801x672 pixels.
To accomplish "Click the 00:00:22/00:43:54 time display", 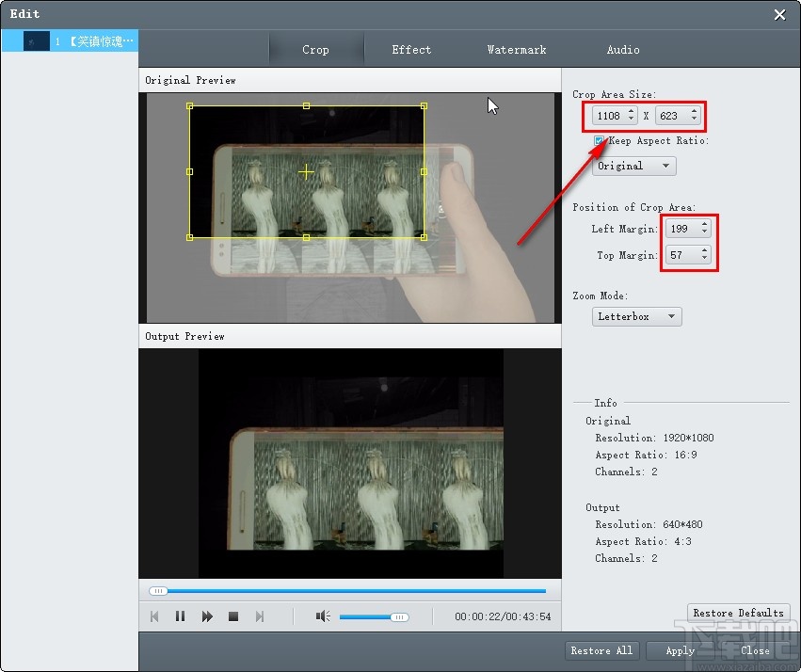I will (x=503, y=616).
